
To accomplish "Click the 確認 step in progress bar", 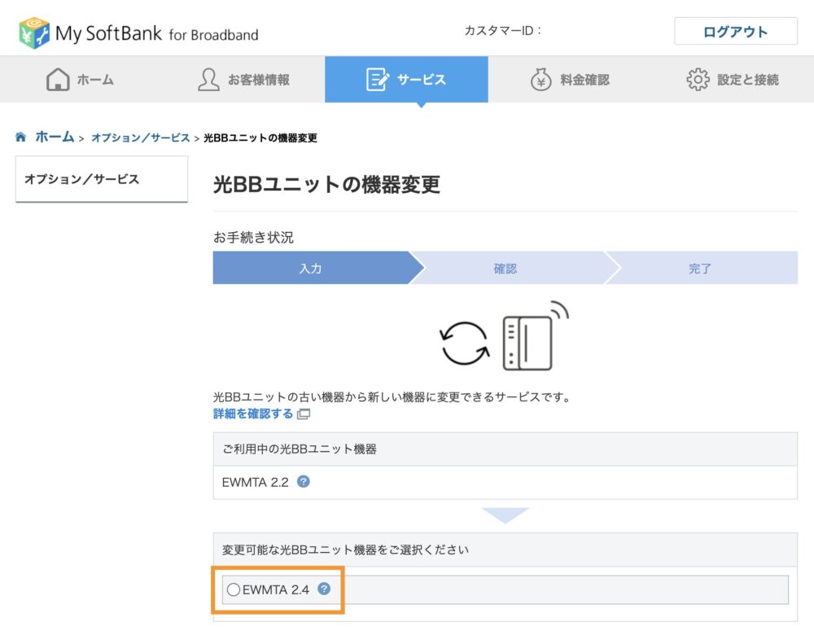I will [x=505, y=269].
